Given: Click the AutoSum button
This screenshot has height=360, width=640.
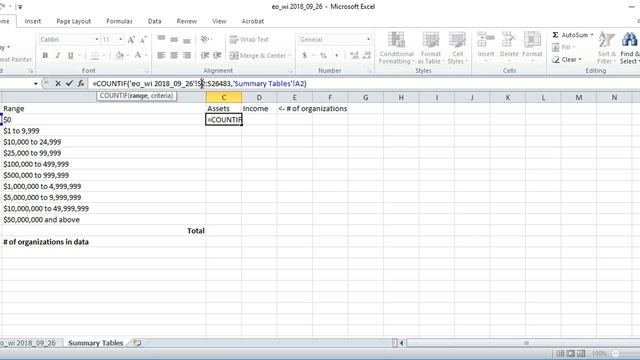Looking at the screenshot, I should point(570,35).
